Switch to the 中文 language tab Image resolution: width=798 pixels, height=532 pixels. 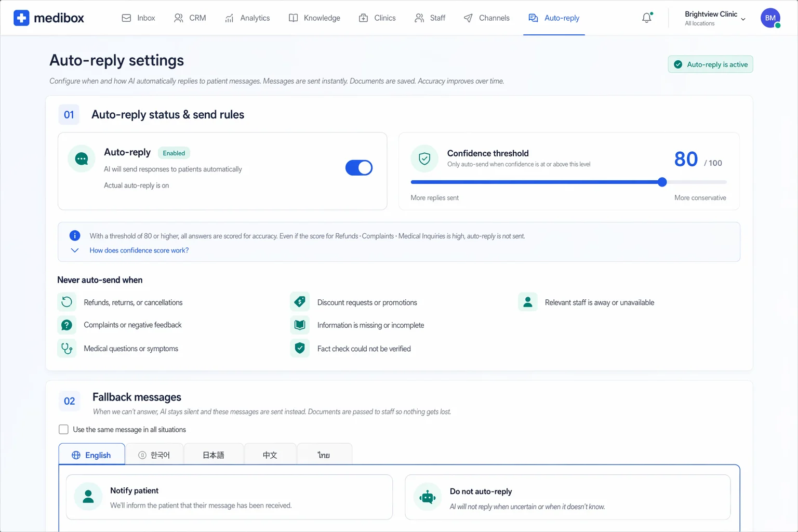pos(270,454)
